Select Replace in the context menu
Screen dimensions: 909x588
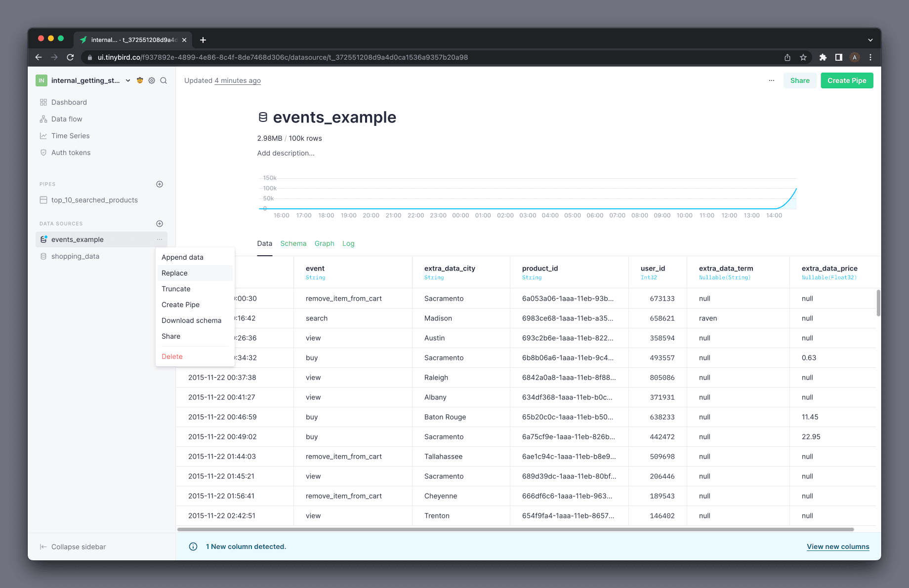click(x=195, y=273)
